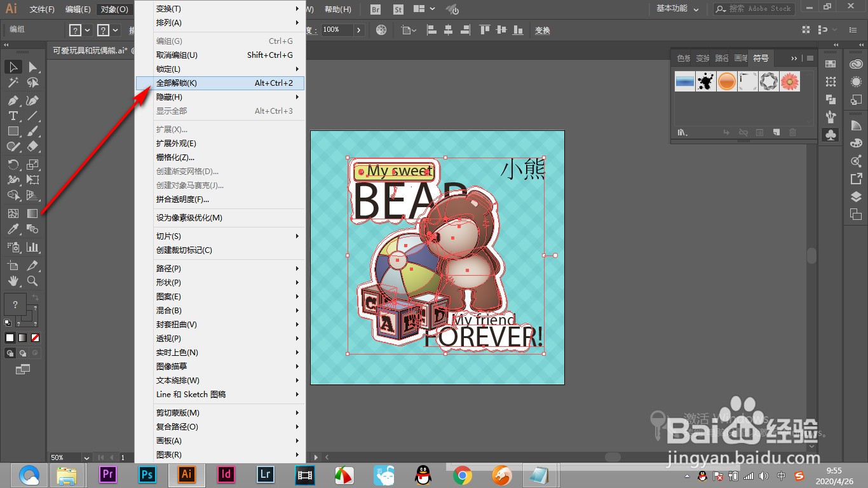Select the Mesh tool

coord(13,213)
